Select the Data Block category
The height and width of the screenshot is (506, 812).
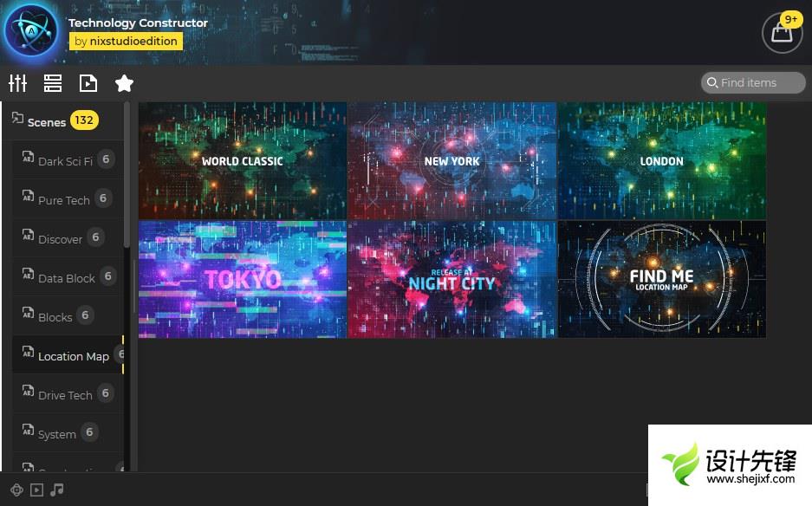(x=66, y=278)
